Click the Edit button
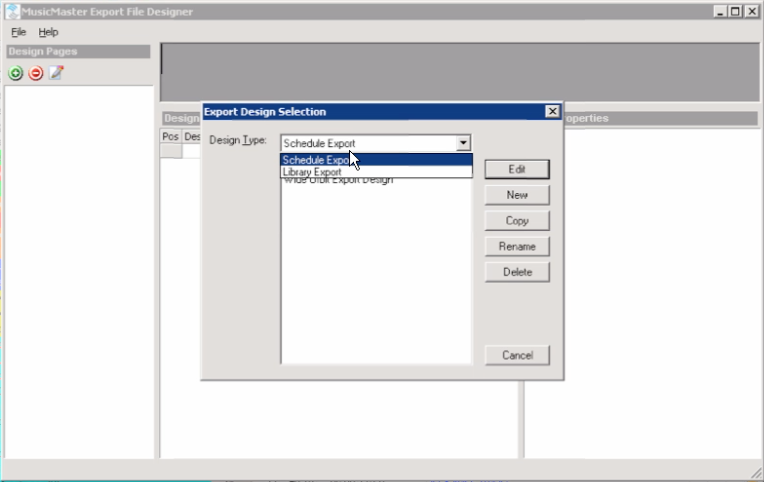764x482 pixels. (517, 169)
